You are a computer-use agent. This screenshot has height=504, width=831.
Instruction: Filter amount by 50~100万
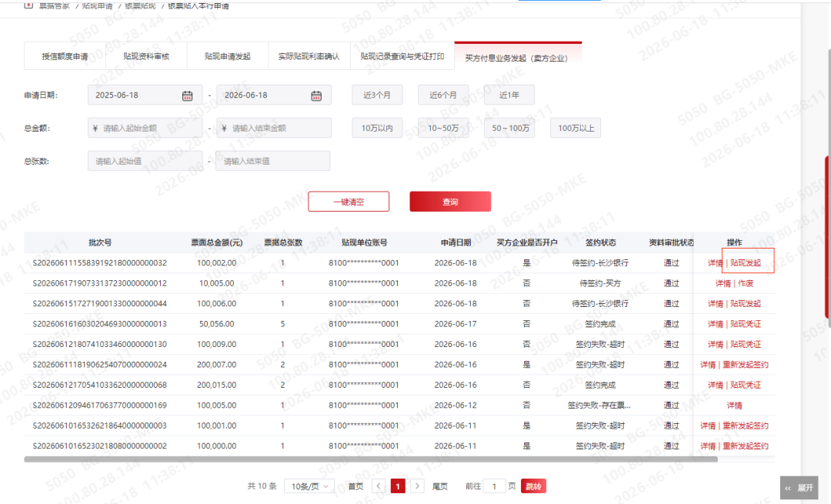(x=509, y=128)
